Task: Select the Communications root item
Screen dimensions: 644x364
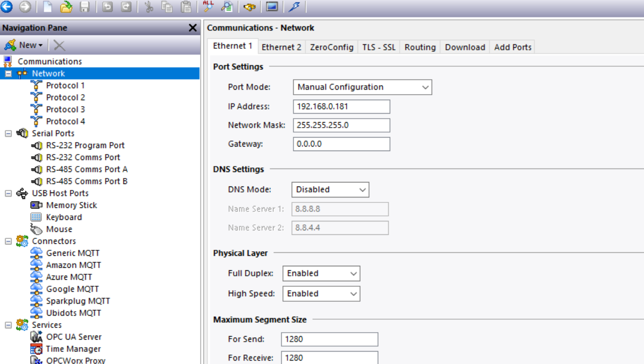Action: click(50, 61)
